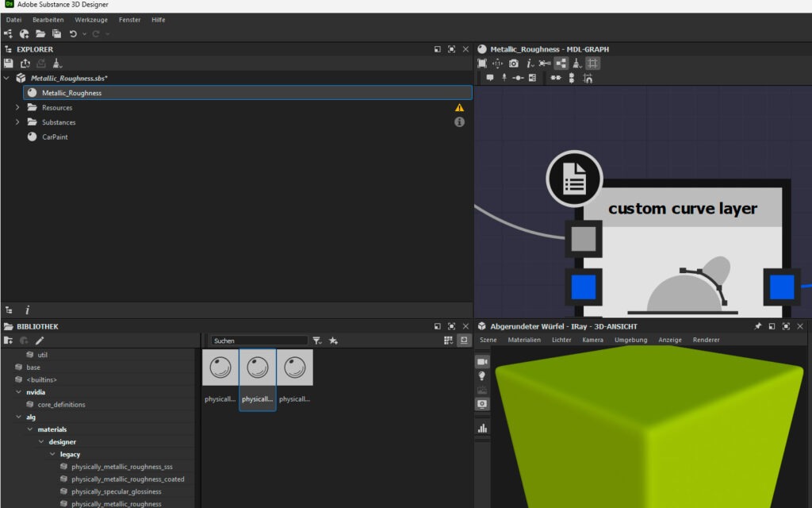Add a frame with the frame icon
The height and width of the screenshot is (508, 812).
pyautogui.click(x=532, y=78)
